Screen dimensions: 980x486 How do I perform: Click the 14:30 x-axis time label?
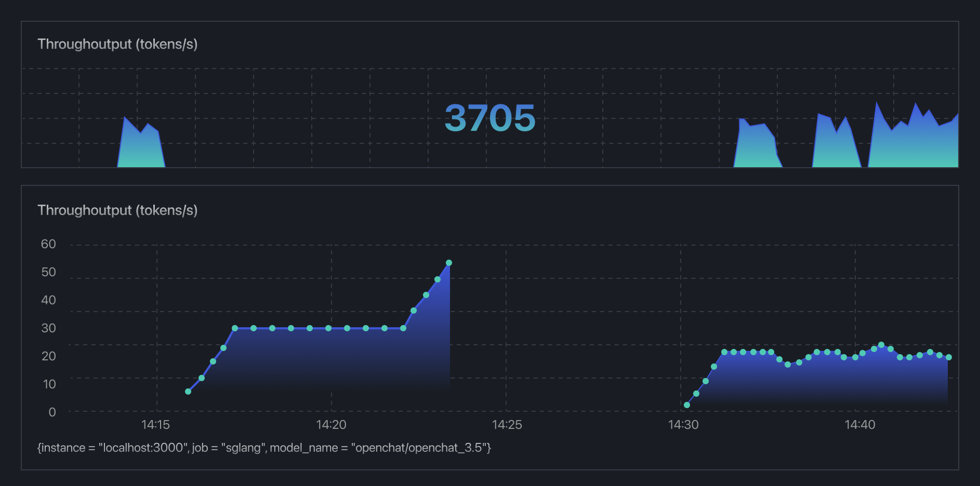coord(683,425)
